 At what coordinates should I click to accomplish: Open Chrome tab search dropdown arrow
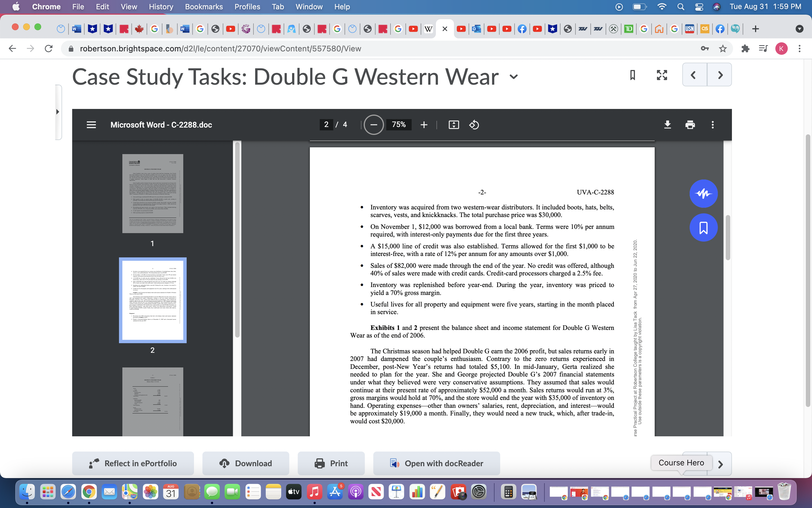(x=799, y=29)
